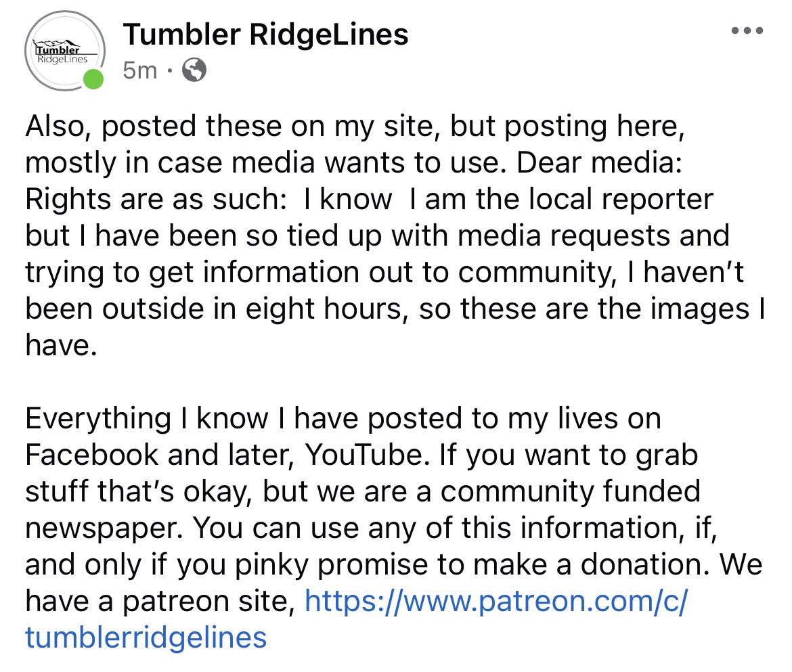Click the green online status dot
The height and width of the screenshot is (672, 792).
[93, 79]
